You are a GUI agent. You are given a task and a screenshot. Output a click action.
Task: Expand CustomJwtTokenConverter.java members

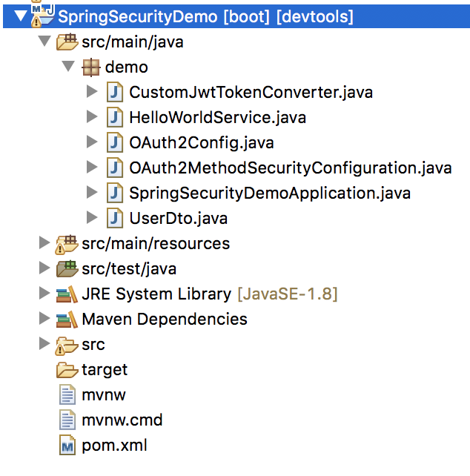[x=92, y=91]
